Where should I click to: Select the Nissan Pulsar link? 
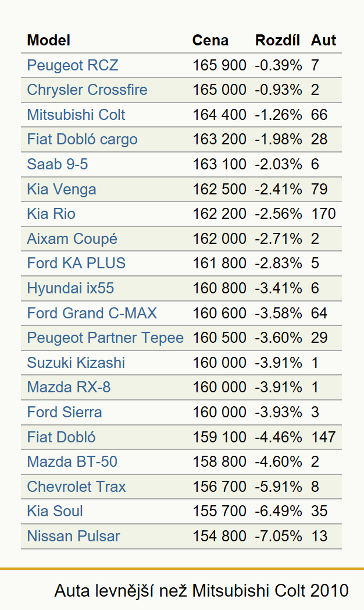point(73,536)
